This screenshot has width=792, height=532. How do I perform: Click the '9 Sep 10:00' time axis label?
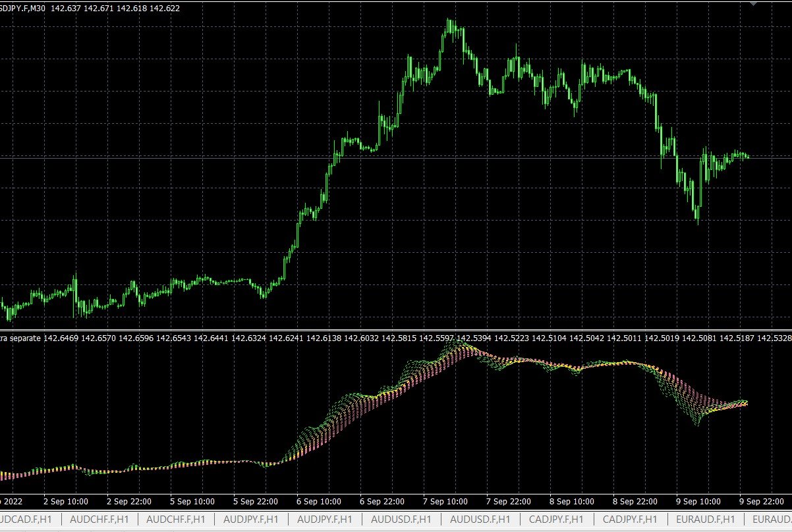click(697, 501)
